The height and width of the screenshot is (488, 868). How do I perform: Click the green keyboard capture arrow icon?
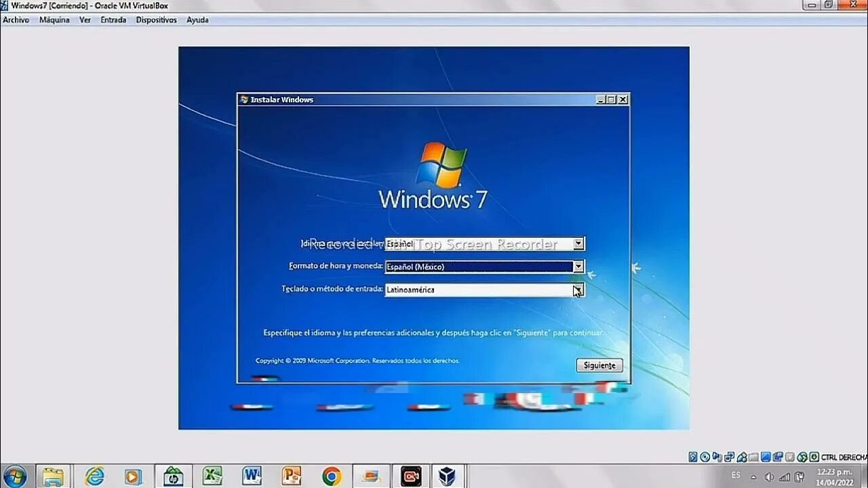tap(814, 457)
